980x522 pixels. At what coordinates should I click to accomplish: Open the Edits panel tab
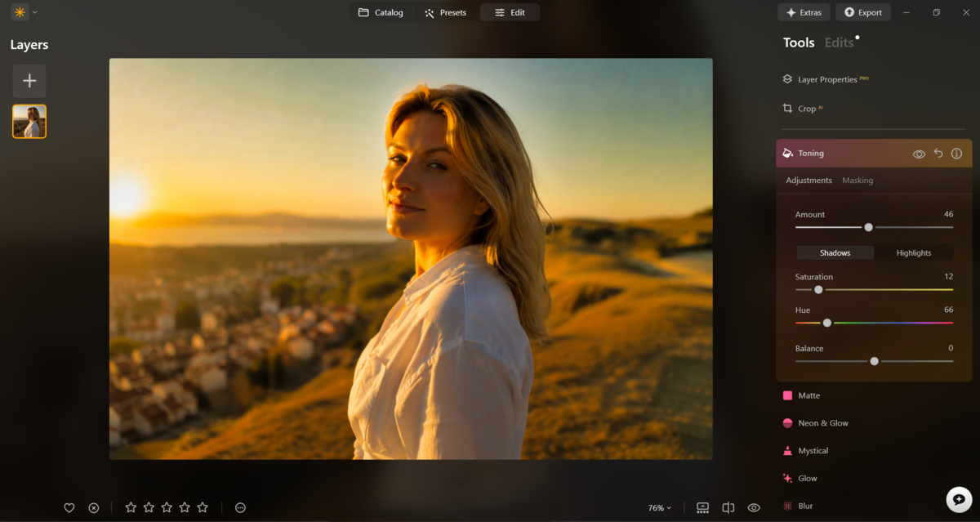click(x=839, y=43)
